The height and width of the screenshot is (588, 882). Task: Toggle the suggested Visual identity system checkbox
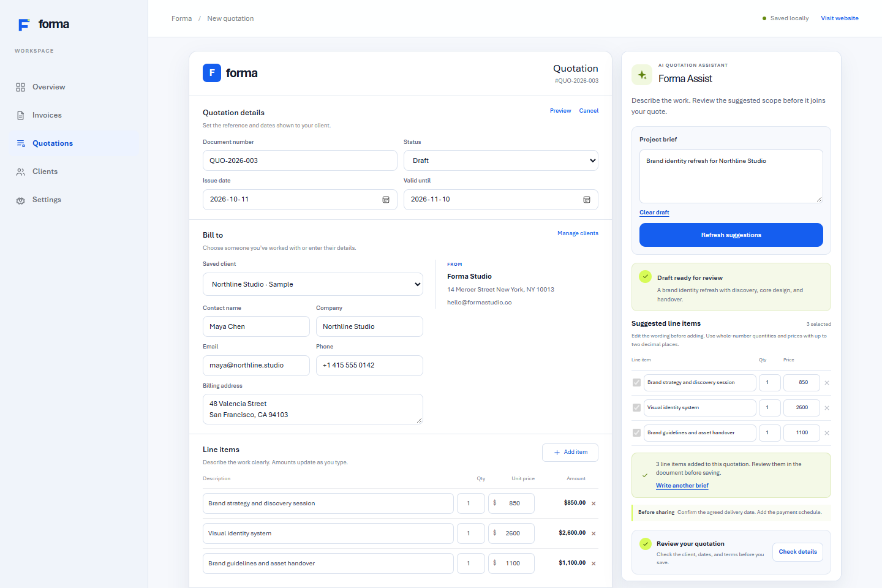pyautogui.click(x=636, y=408)
